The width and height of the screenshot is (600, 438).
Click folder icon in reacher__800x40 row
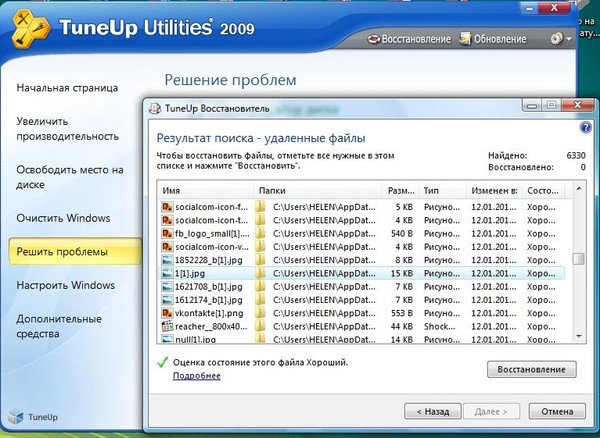click(x=260, y=327)
